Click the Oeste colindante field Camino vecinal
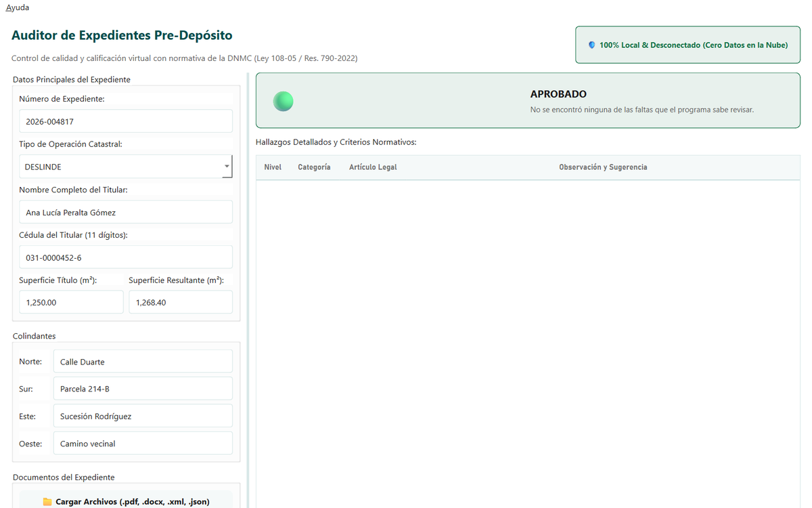The height and width of the screenshot is (508, 812). (x=143, y=444)
